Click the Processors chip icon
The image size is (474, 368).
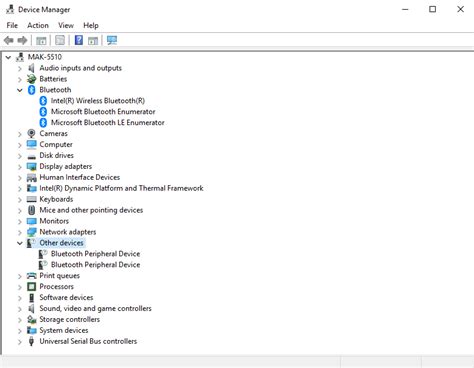31,287
